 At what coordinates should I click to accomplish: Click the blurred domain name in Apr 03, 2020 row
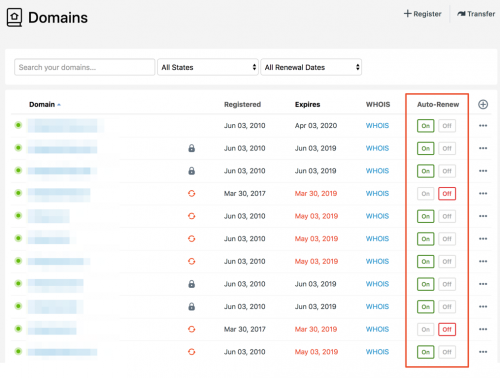(65, 126)
